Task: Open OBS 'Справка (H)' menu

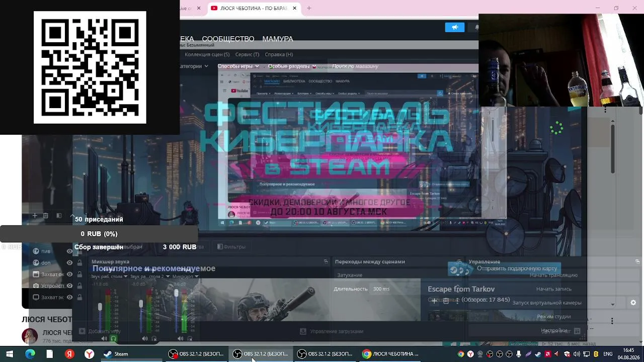Action: click(279, 54)
